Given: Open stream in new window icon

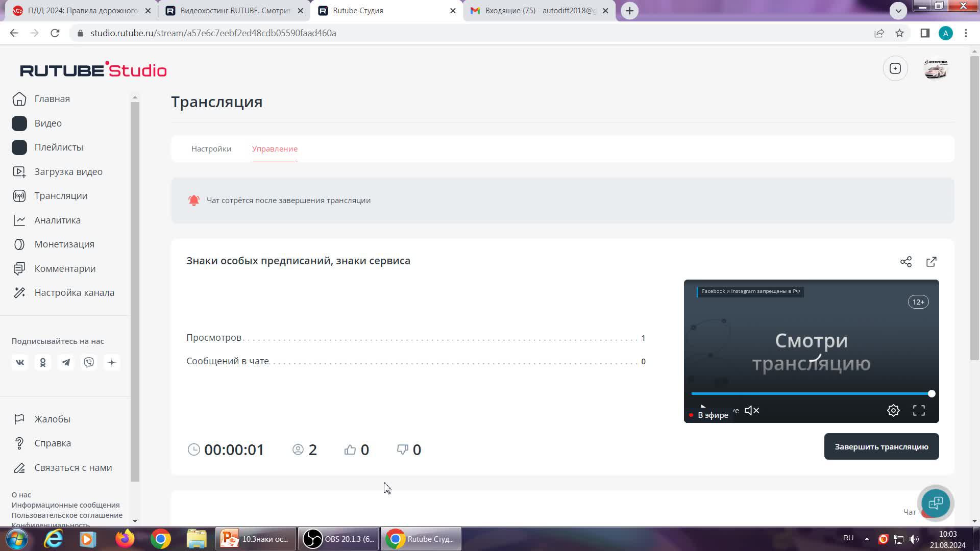Looking at the screenshot, I should click(x=932, y=262).
